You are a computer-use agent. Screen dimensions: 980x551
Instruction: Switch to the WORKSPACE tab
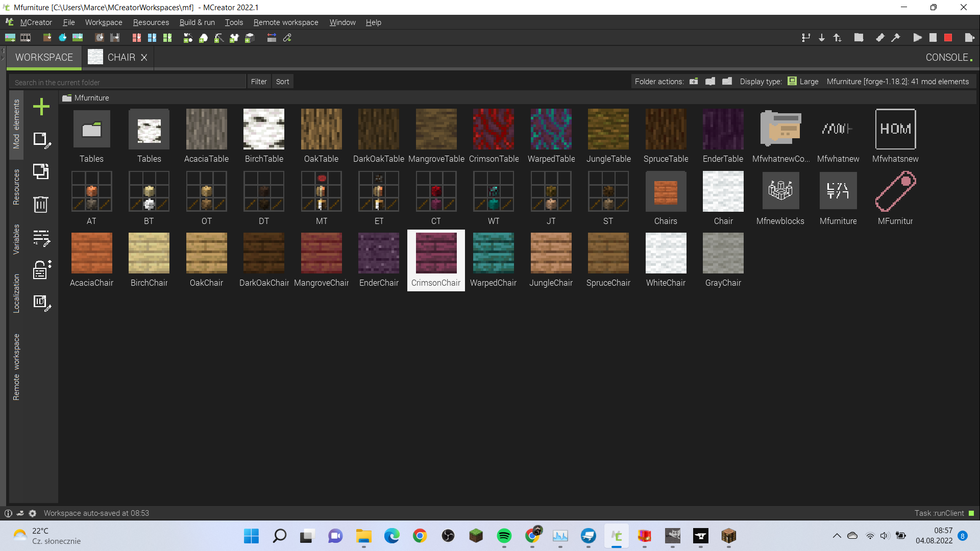44,58
